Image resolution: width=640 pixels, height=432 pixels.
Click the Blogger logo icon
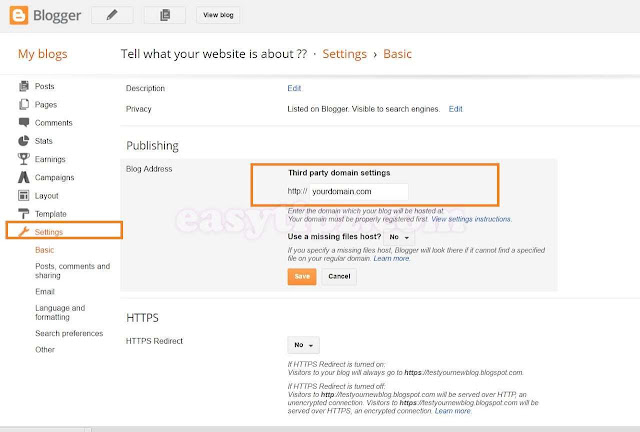[x=19, y=16]
